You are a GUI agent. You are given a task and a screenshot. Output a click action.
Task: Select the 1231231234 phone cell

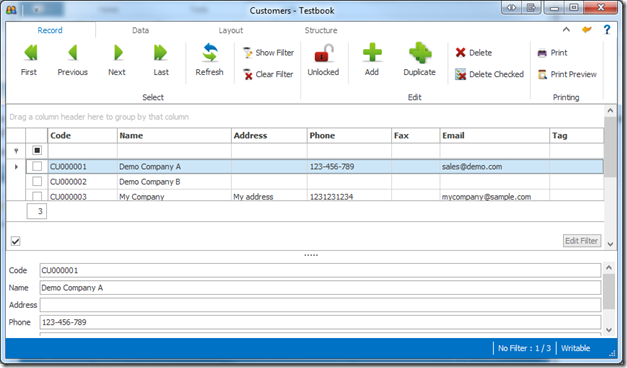tap(349, 196)
